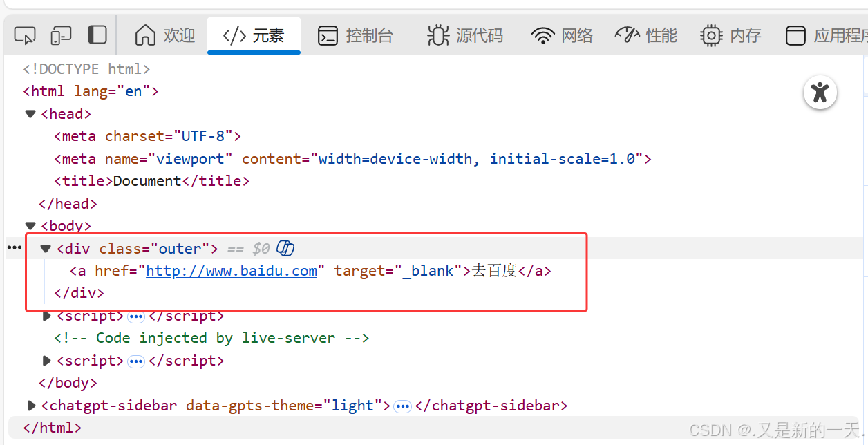Open the 性能 performance tab
Screen dimensions: 868x445
click(646, 35)
